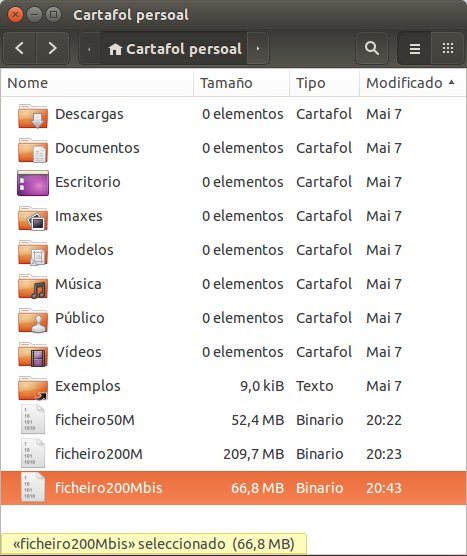Sort by the Modificado column header
Screen dimensions: 467x556
(x=413, y=83)
